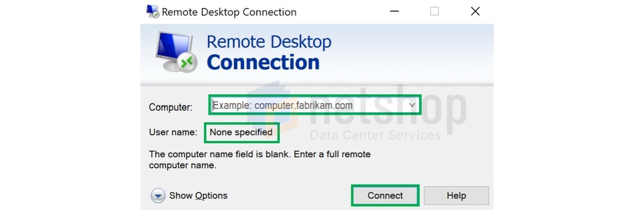Click the "Data Center Services" watermark text

tap(375, 135)
